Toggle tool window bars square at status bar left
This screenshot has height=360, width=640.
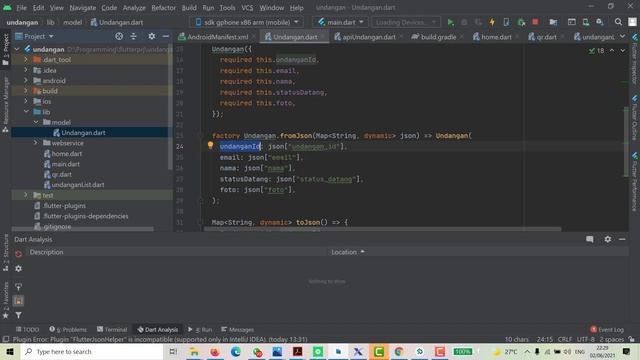pyautogui.click(x=6, y=339)
